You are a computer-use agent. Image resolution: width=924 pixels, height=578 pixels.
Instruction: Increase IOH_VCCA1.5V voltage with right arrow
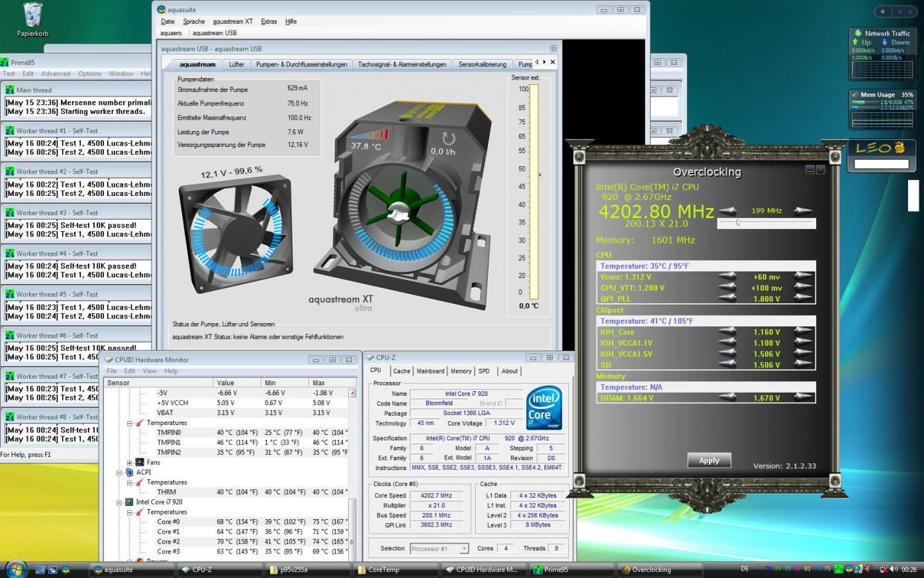pos(804,354)
